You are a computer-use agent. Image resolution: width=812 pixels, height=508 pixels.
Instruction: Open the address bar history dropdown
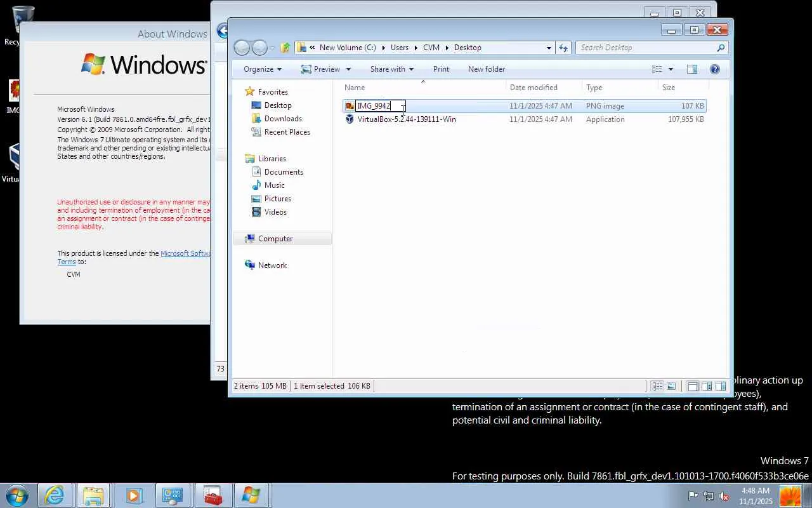[x=549, y=48]
